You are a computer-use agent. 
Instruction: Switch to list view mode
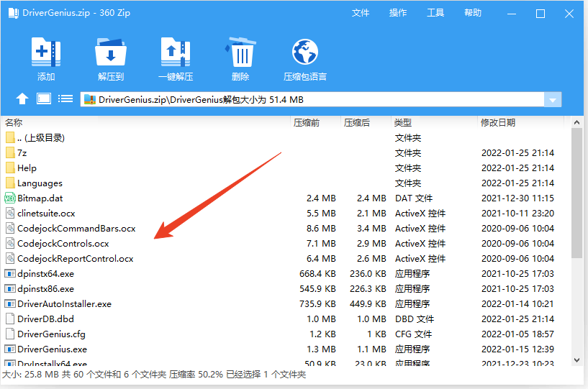click(x=65, y=99)
